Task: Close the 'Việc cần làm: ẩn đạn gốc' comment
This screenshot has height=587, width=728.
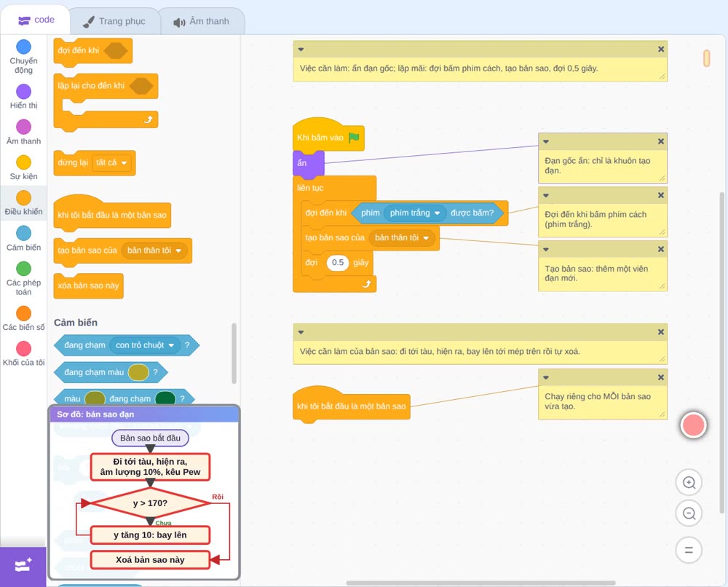Action: [661, 50]
